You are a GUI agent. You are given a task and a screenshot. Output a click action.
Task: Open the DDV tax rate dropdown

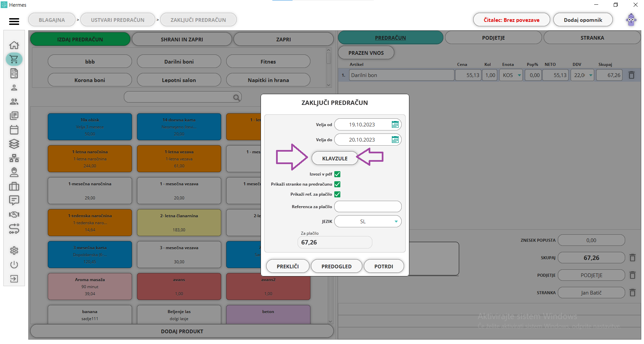pyautogui.click(x=582, y=75)
